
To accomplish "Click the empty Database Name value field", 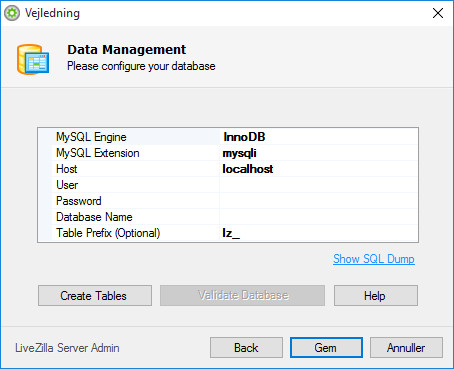I will coord(318,217).
